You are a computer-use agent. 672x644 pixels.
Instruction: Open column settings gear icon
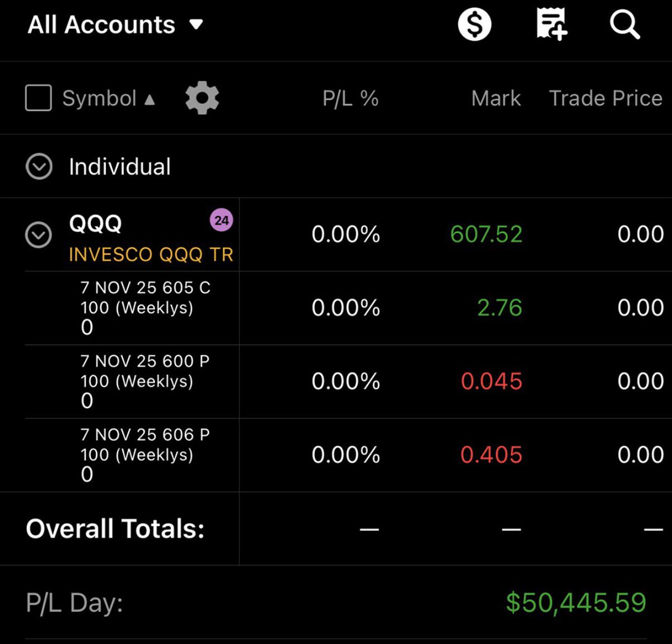click(202, 98)
